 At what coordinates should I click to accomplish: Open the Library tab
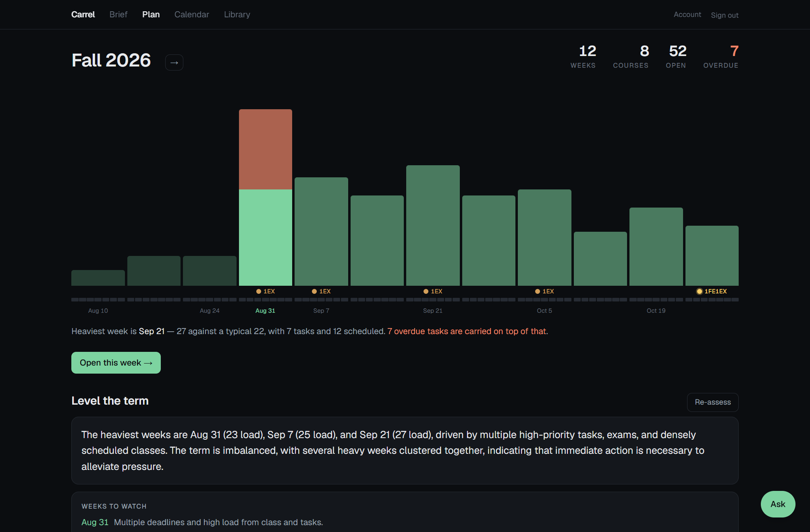[x=237, y=15]
